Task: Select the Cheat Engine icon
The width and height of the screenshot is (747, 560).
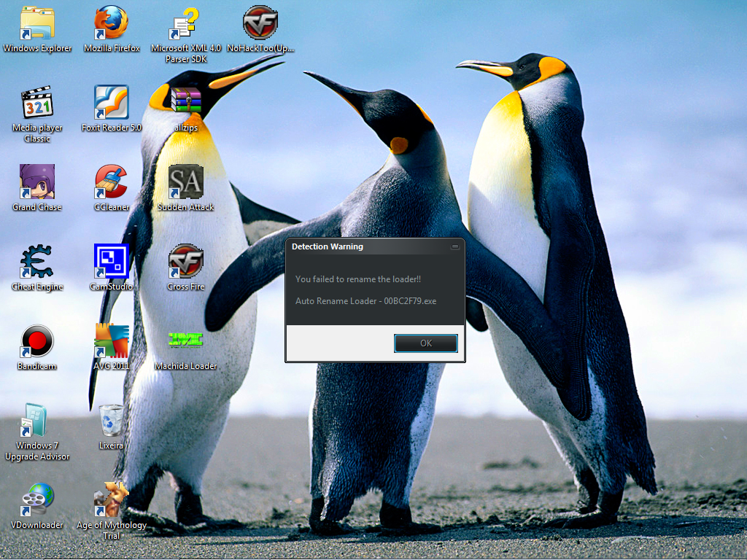Action: [x=37, y=262]
